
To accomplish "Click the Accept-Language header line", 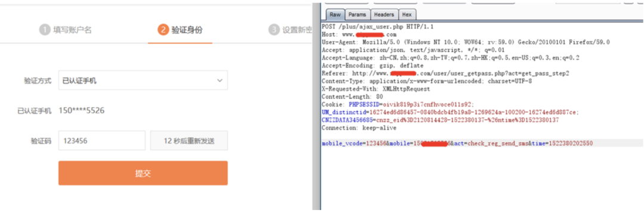I will 451,58.
